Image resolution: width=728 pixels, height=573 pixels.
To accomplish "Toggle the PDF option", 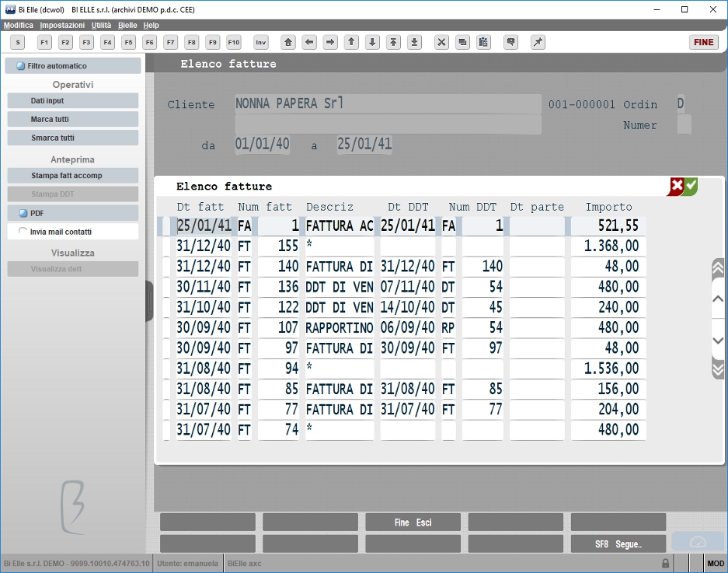I will pos(73,213).
